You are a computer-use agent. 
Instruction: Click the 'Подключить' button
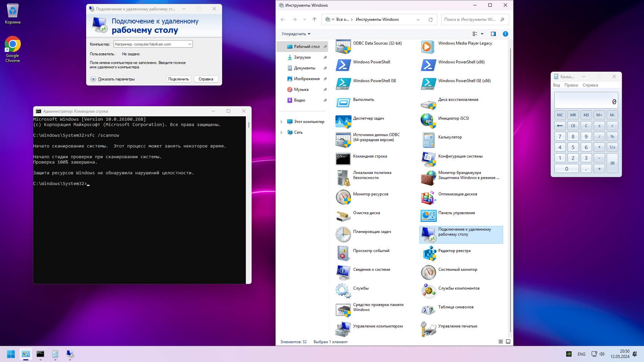178,79
